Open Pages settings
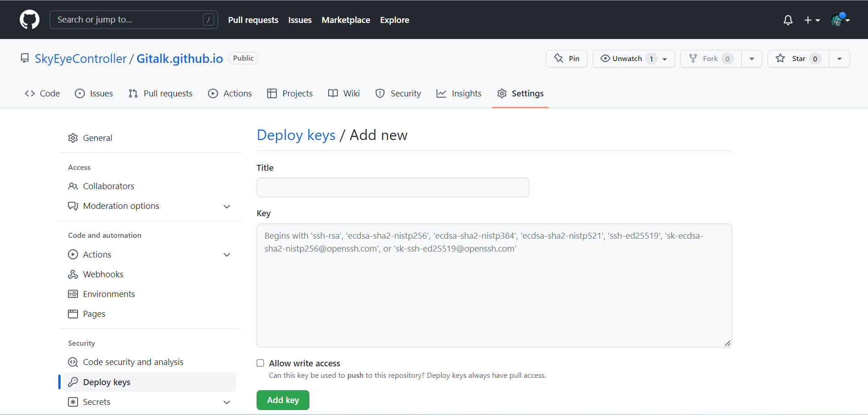This screenshot has width=868, height=415. click(150, 314)
